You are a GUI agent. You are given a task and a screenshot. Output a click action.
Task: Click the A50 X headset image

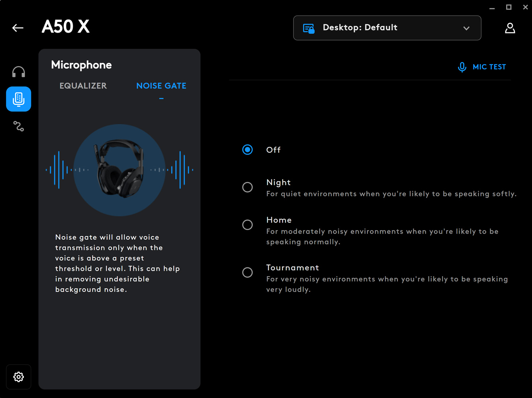(119, 170)
